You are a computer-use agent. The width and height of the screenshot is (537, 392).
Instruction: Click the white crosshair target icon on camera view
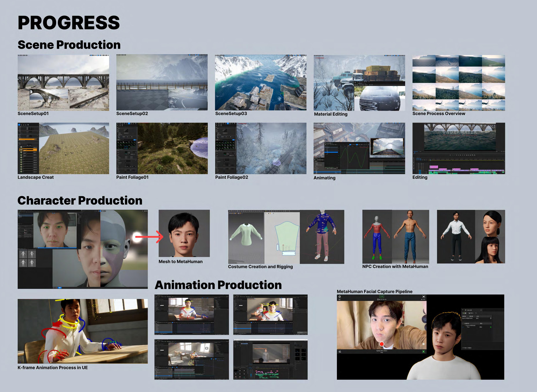click(x=424, y=344)
